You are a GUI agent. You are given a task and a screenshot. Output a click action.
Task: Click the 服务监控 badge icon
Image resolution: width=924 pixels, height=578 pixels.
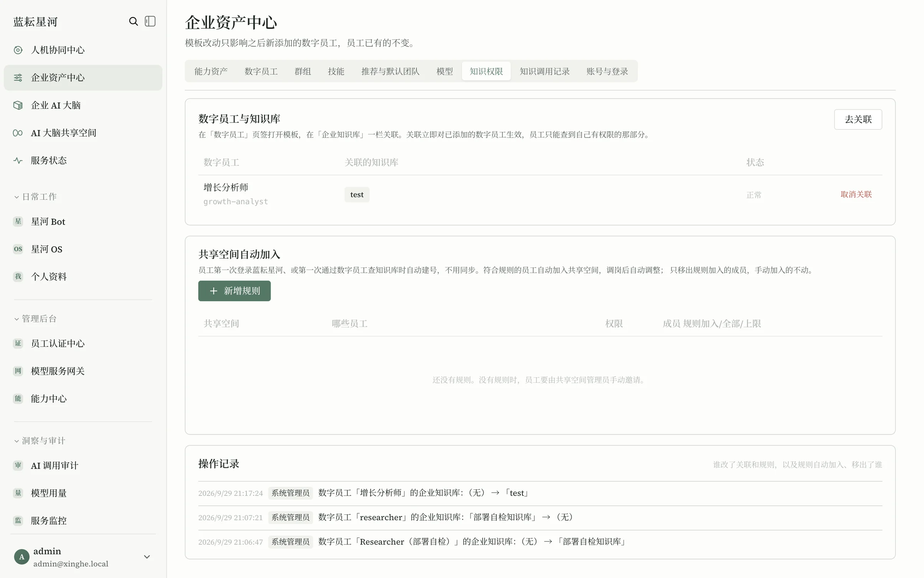click(18, 521)
